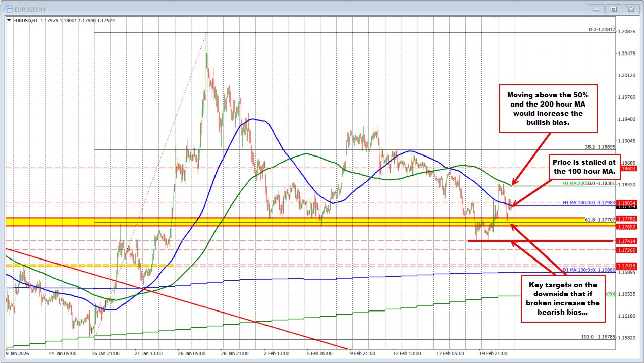Image resolution: width=644 pixels, height=363 pixels.
Task: Click the chart window icon in the title bar
Action: click(9, 9)
